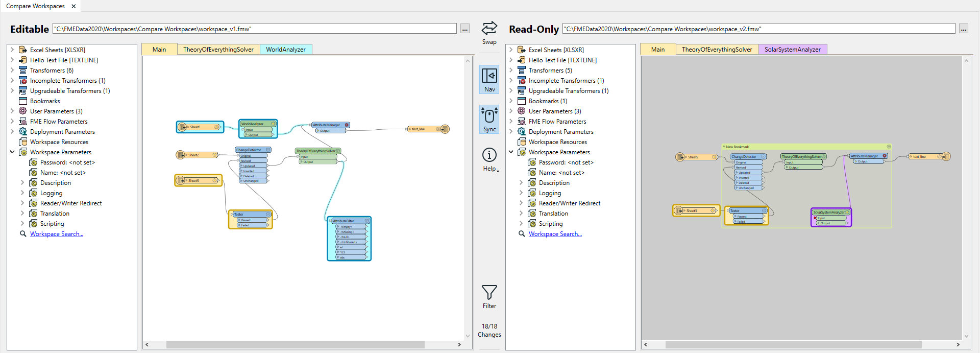Click scroll-down arrow of Editable canvas
The height and width of the screenshot is (353, 980).
click(468, 336)
